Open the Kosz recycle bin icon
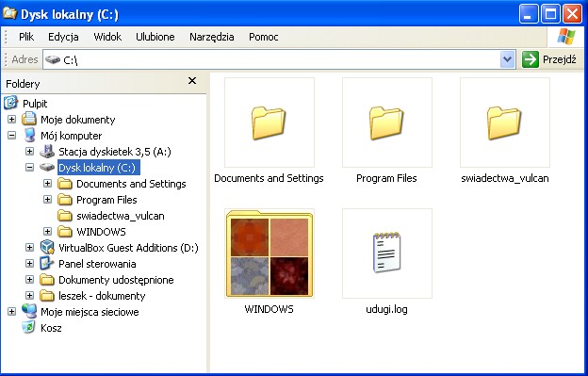 click(28, 328)
